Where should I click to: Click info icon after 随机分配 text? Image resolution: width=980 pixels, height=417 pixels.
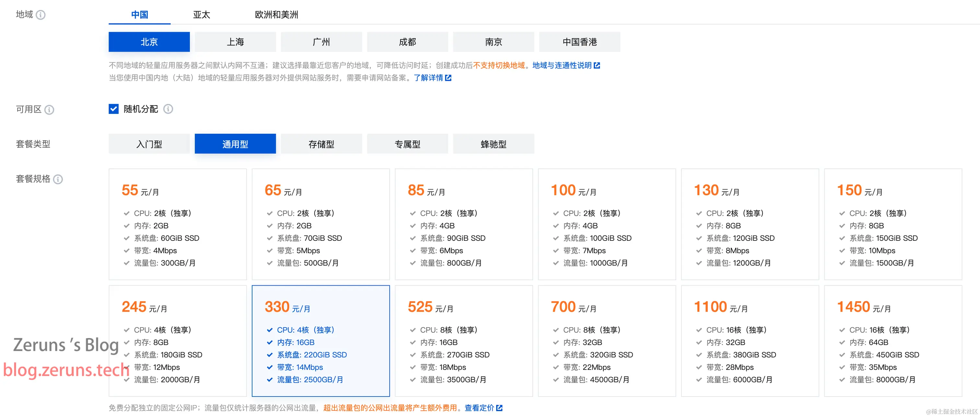click(x=168, y=109)
